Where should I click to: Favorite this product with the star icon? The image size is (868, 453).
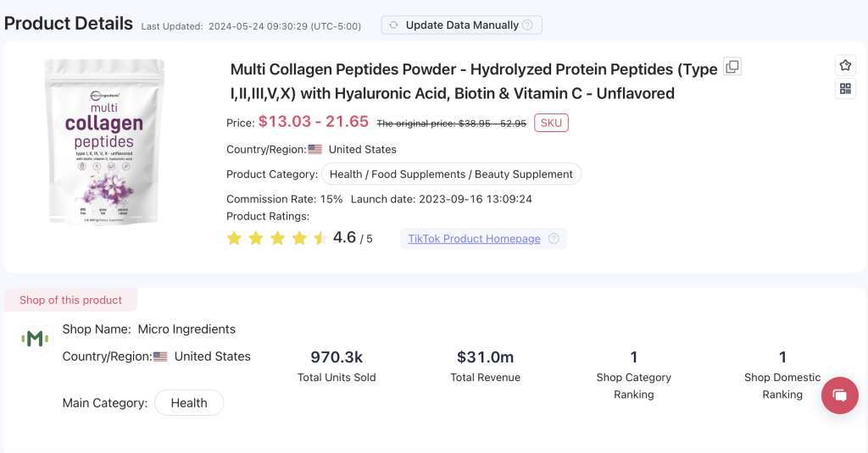pos(845,65)
